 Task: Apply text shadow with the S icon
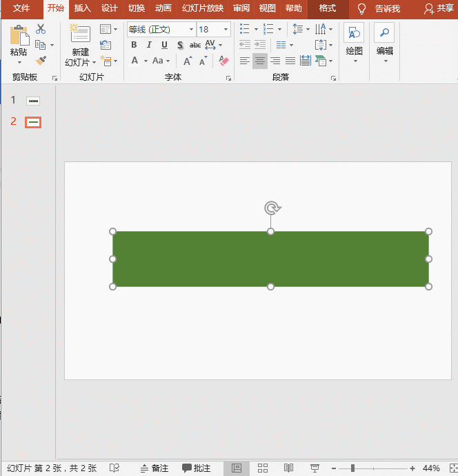pyautogui.click(x=180, y=46)
